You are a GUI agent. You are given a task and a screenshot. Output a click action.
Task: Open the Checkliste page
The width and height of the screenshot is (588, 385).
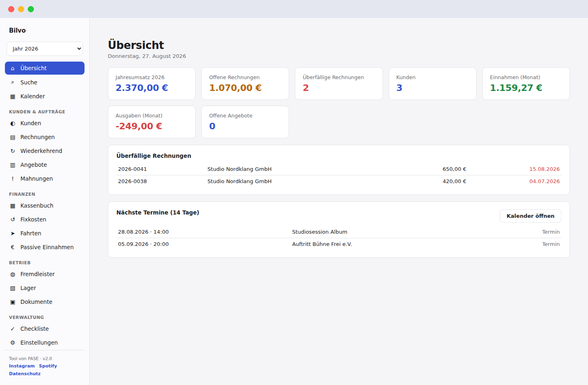45,329
